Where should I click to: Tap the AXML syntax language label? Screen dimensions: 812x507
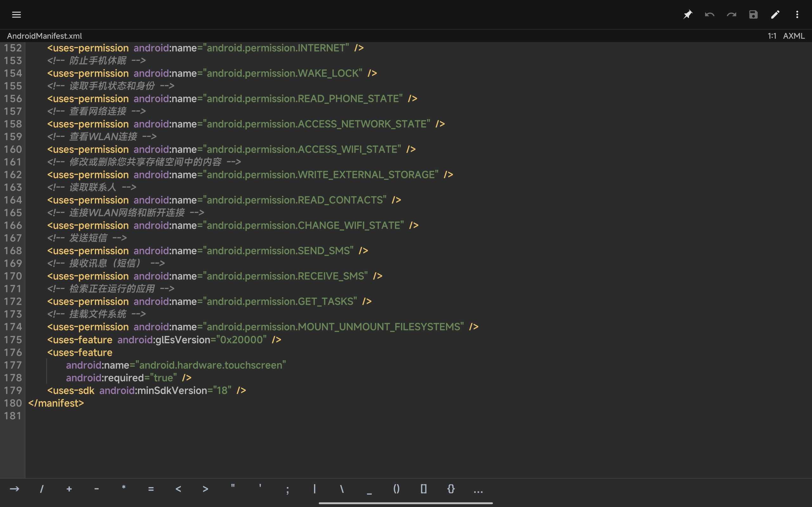pyautogui.click(x=794, y=36)
